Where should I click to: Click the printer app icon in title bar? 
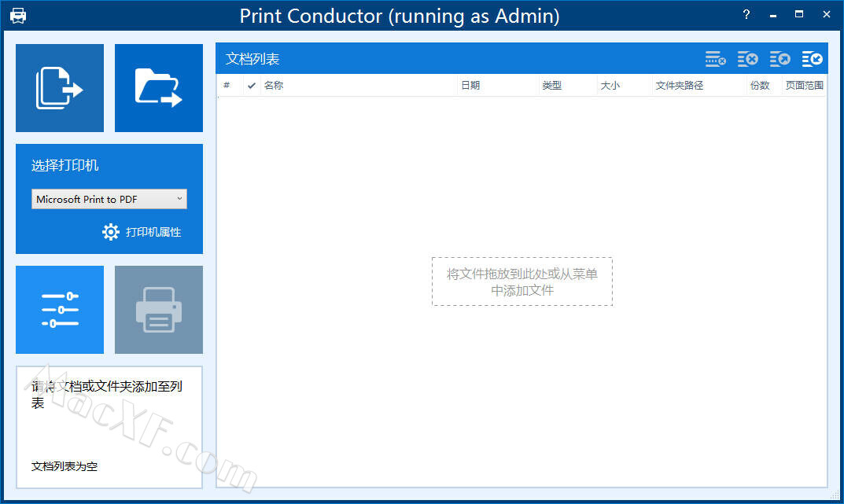click(x=17, y=16)
